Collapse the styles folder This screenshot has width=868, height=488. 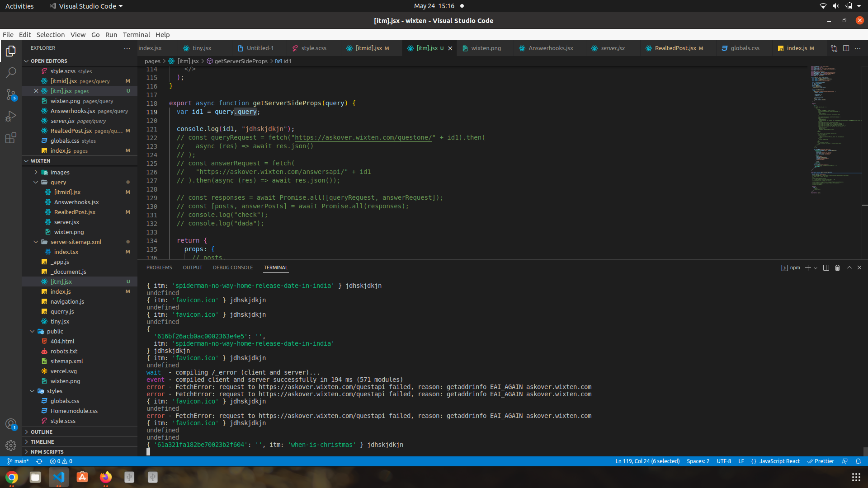pyautogui.click(x=32, y=391)
